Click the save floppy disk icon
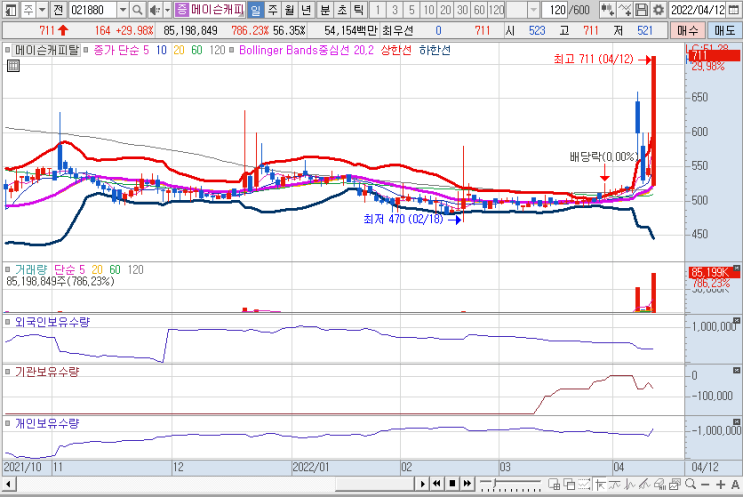The height and width of the screenshot is (497, 743). tap(641, 9)
